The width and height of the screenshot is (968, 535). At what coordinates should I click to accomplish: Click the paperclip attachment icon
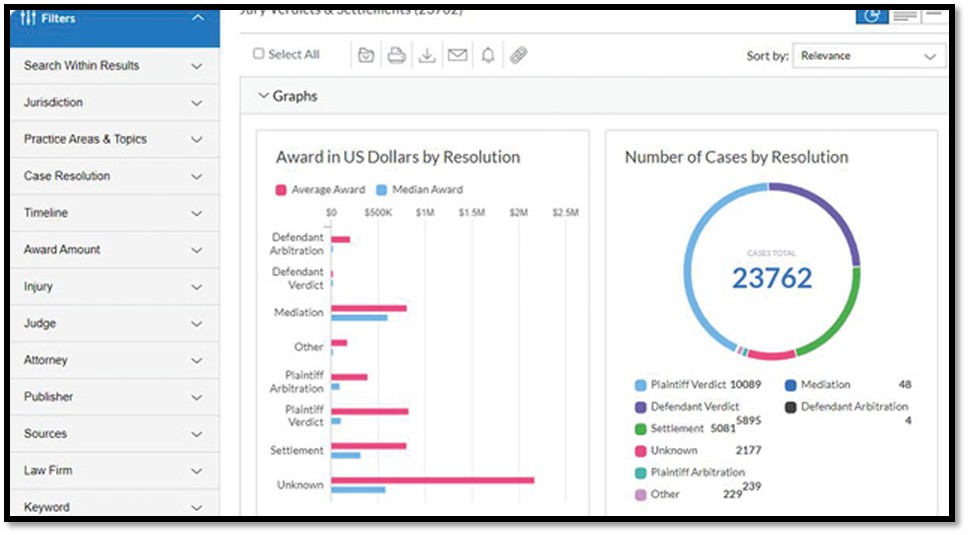[x=518, y=56]
